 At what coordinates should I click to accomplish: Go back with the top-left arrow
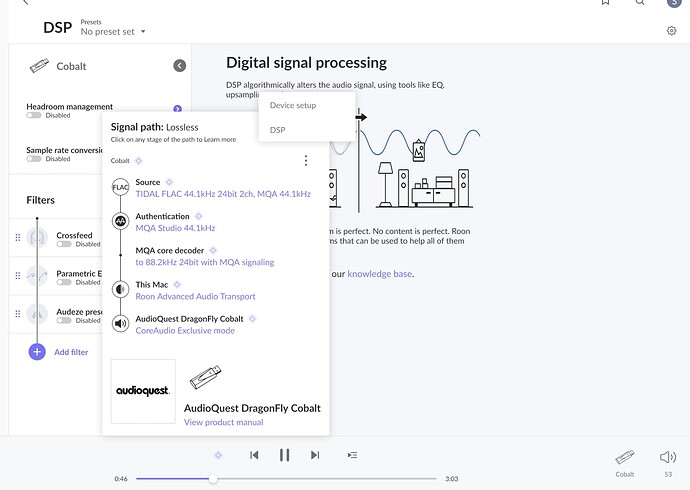(x=26, y=2)
